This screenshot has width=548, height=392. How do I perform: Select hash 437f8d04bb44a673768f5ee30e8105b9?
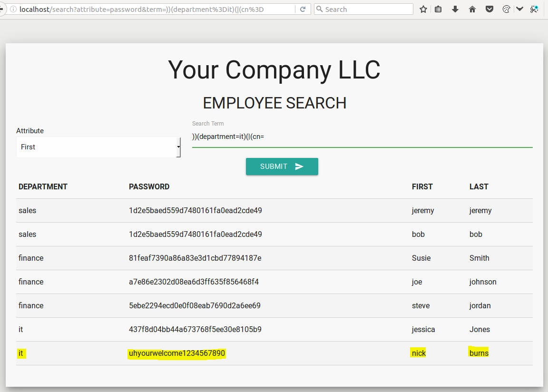195,330
